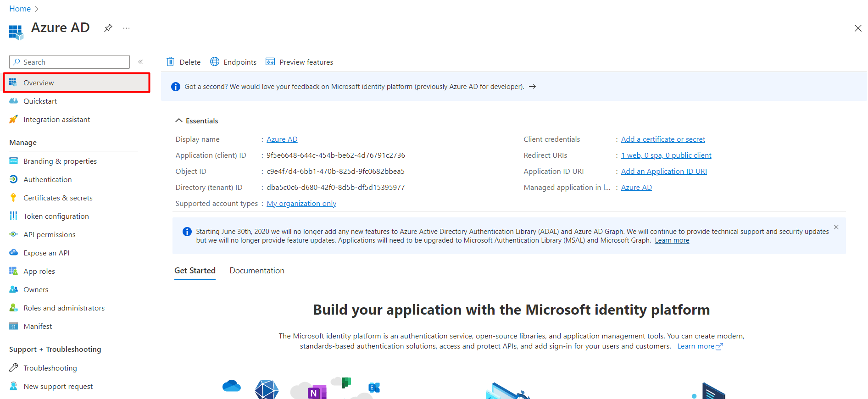Click the Exchange illustration icon
This screenshot has height=399, width=868.
click(374, 388)
